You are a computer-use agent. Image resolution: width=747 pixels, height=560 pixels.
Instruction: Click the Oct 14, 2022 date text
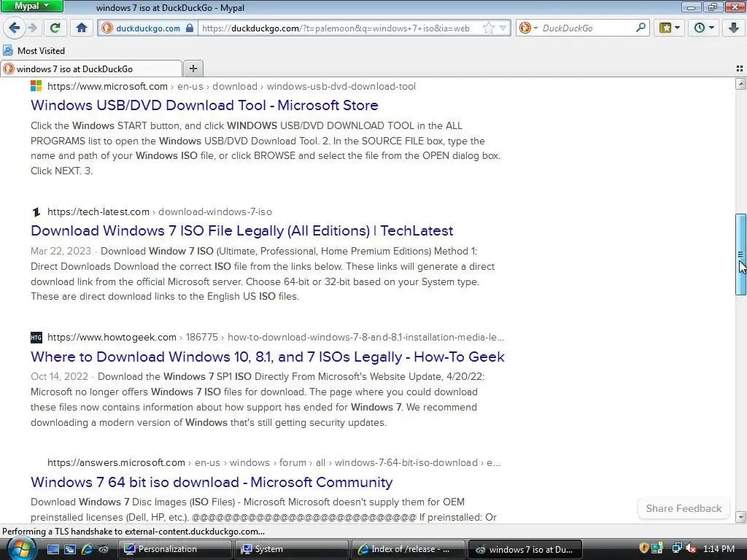pyautogui.click(x=59, y=377)
